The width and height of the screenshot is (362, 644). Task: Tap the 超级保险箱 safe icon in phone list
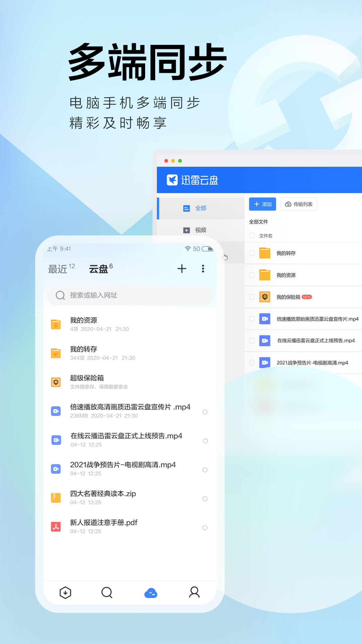coord(56,382)
